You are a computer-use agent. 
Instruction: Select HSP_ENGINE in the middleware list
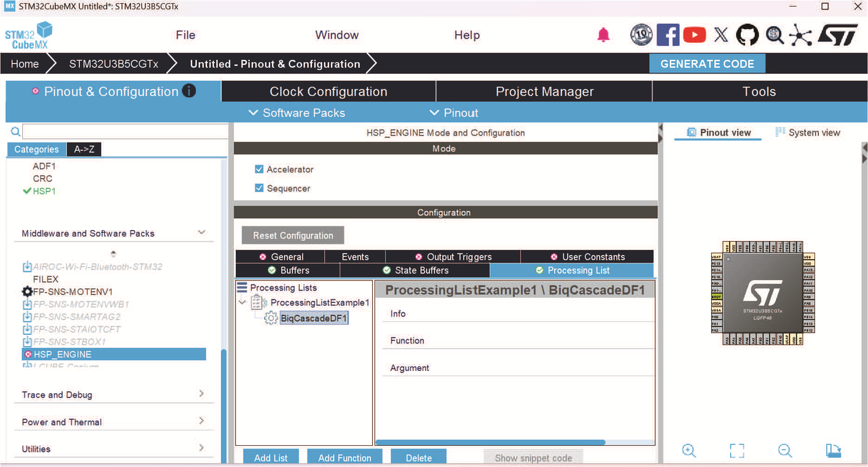pyautogui.click(x=114, y=354)
